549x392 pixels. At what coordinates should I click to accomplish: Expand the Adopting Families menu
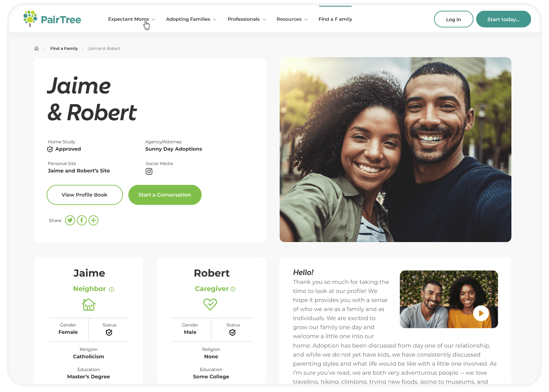click(191, 19)
